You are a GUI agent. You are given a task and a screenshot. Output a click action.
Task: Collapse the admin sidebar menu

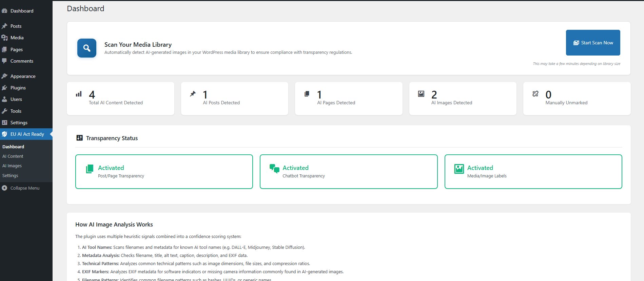click(24, 188)
